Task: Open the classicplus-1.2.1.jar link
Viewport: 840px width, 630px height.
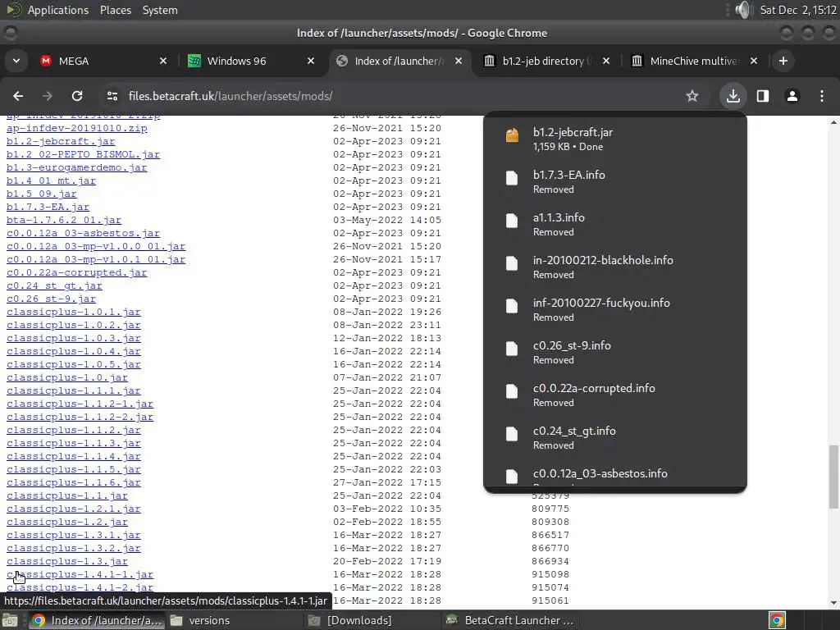Action: (73, 509)
